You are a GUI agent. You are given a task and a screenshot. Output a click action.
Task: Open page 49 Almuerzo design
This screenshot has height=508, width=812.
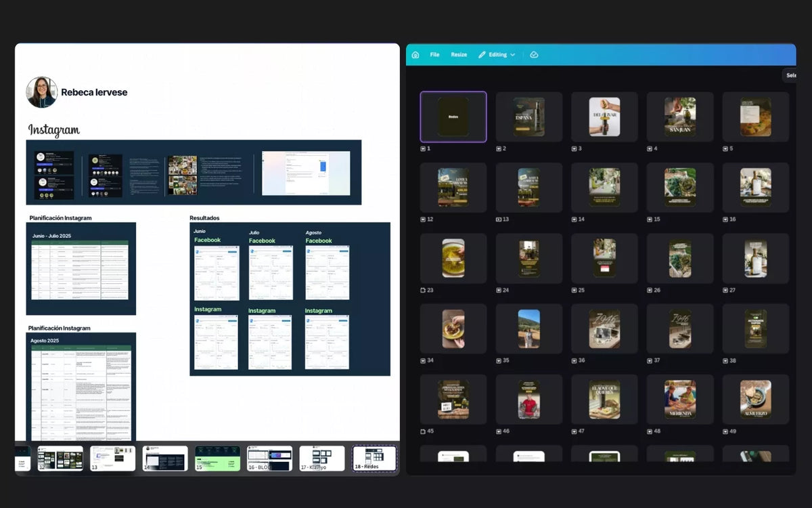pos(756,399)
